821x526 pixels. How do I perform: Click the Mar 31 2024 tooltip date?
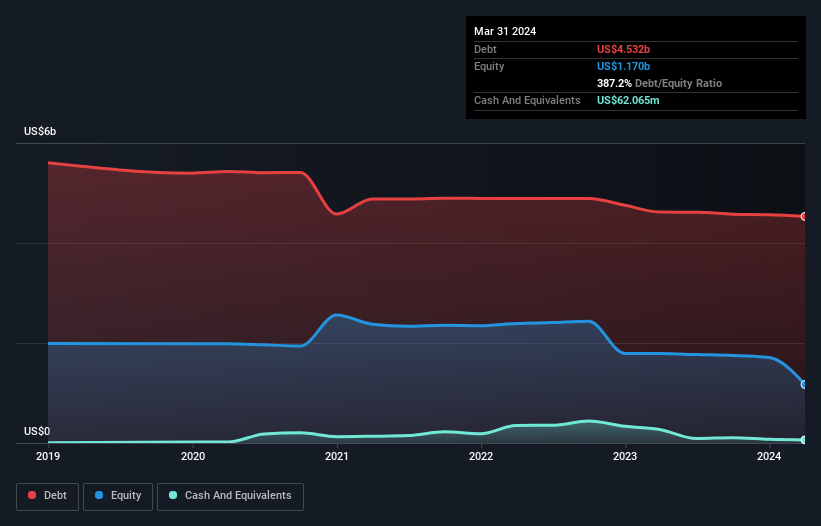[505, 31]
